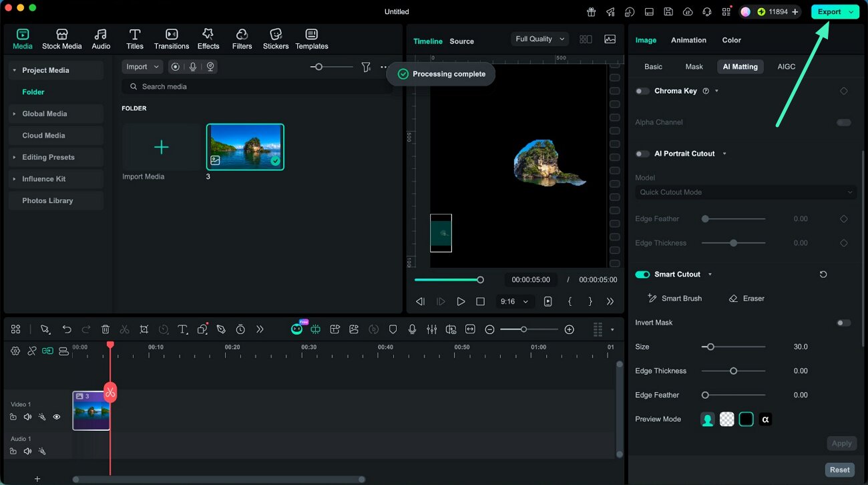Image resolution: width=868 pixels, height=485 pixels.
Task: Click the save project floppy icon
Action: pos(668,11)
